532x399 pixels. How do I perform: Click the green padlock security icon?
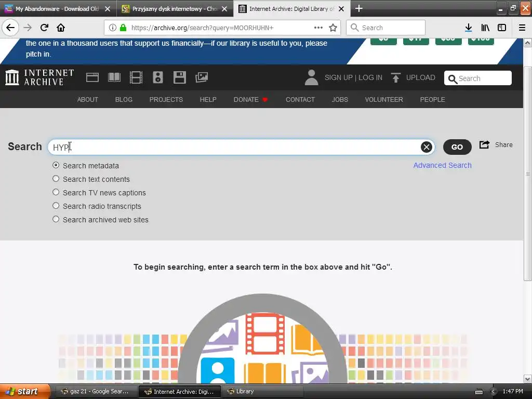123,28
